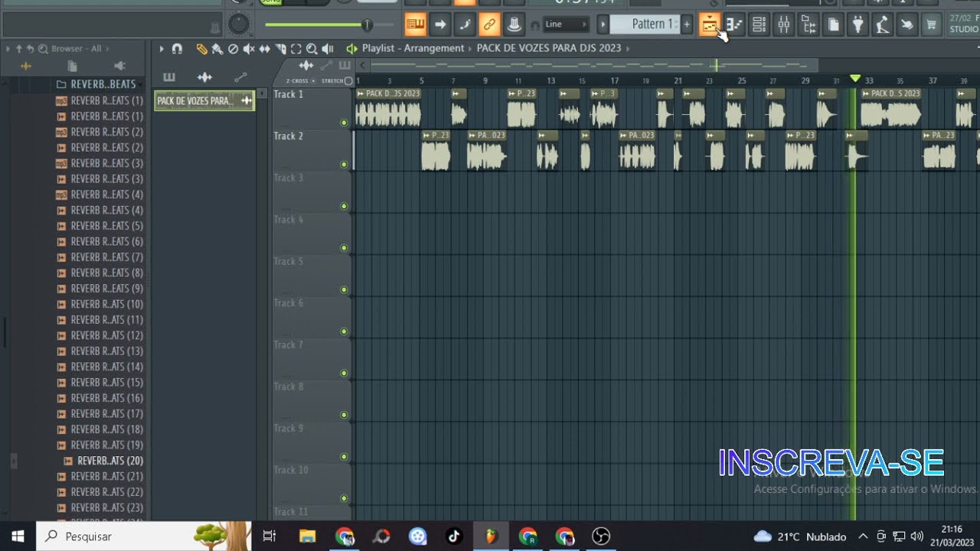Image resolution: width=980 pixels, height=551 pixels.
Task: Click the browser back undo-arrow icon
Action: pos(31,48)
